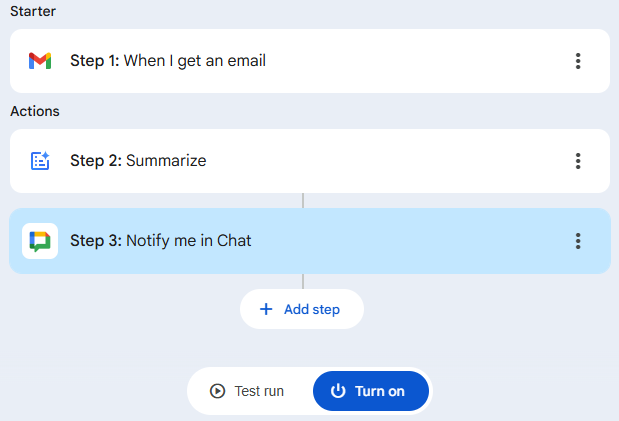Click the plus icon beside Add step
The image size is (619, 421).
[x=266, y=310]
